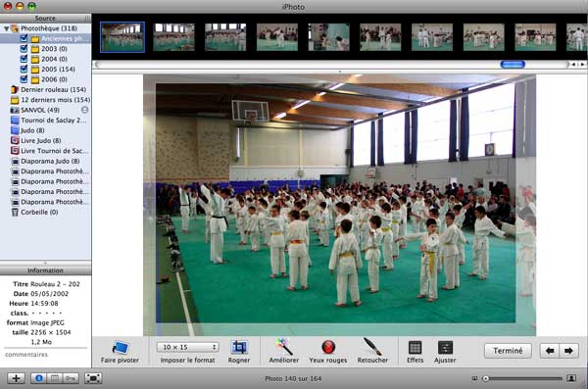588x389 pixels.
Task: Click the Photo 140 sur 164 status text
Action: (x=293, y=379)
